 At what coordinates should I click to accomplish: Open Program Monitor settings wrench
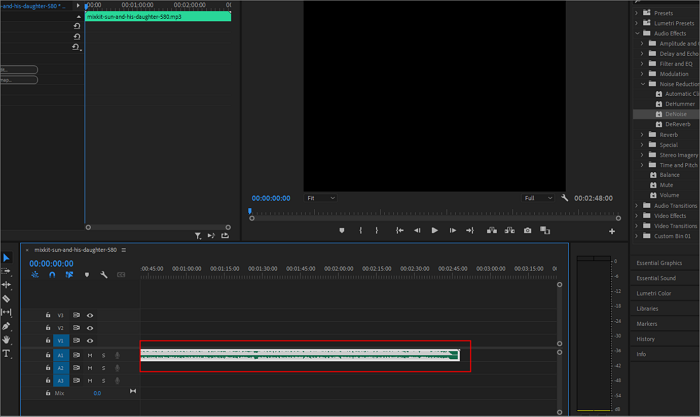coord(564,198)
